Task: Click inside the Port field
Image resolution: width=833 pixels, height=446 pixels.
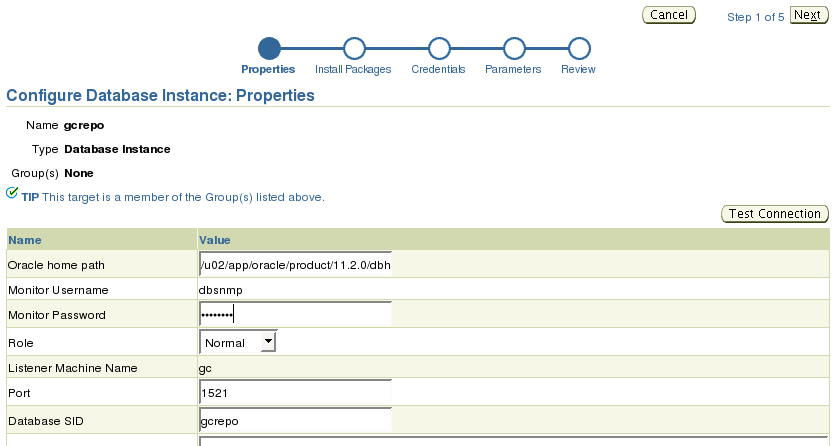Action: coord(295,392)
